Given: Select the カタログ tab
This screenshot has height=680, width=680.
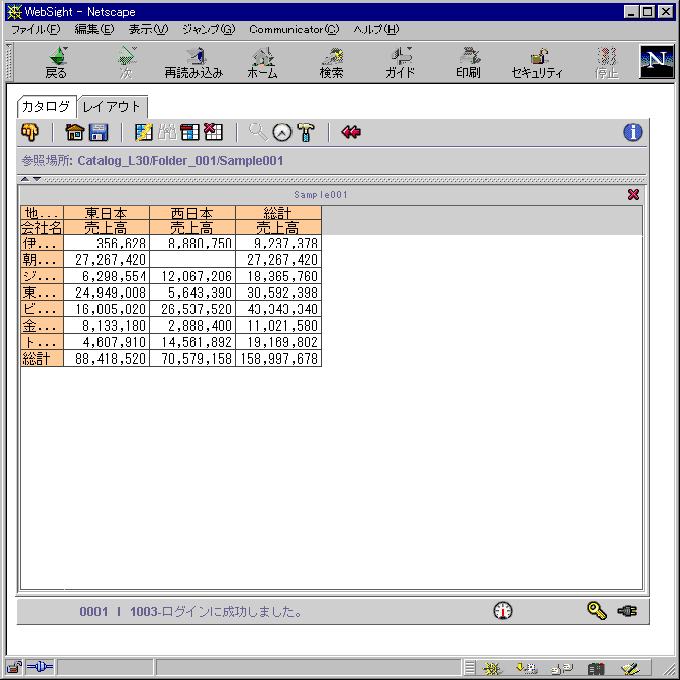Looking at the screenshot, I should 46,106.
